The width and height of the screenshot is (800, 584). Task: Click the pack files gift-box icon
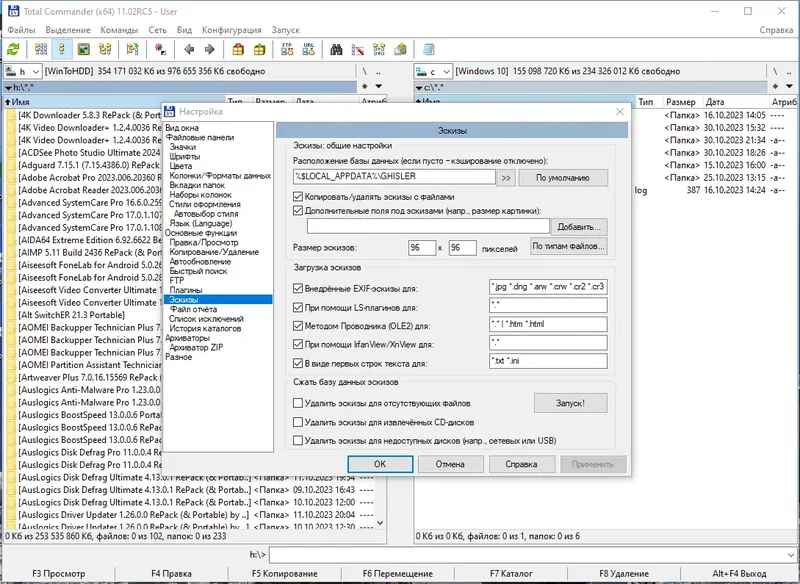click(238, 49)
